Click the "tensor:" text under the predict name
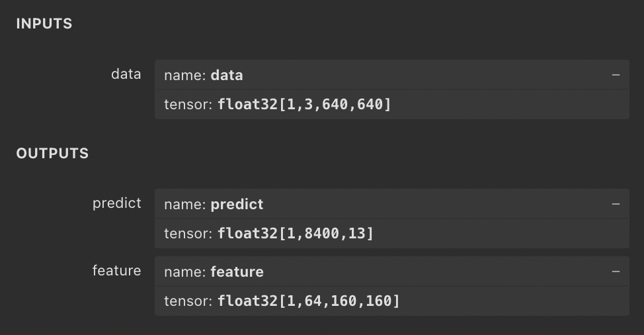 click(x=188, y=234)
